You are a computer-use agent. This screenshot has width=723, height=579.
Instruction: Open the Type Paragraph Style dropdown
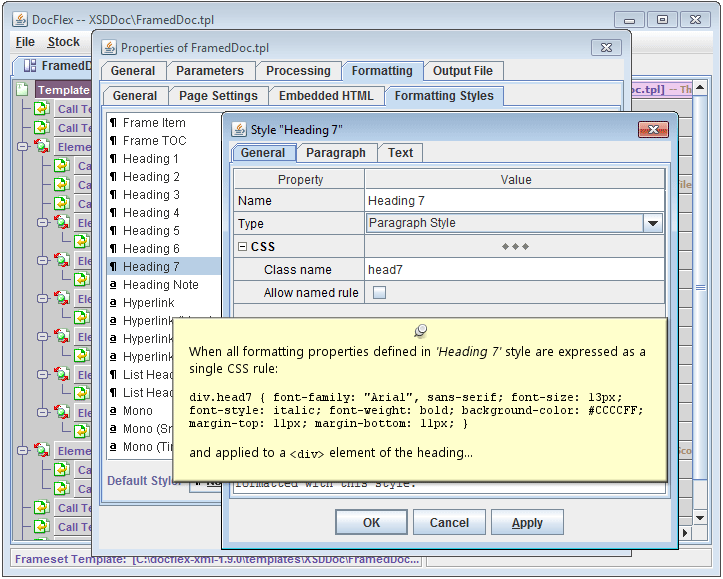click(652, 224)
